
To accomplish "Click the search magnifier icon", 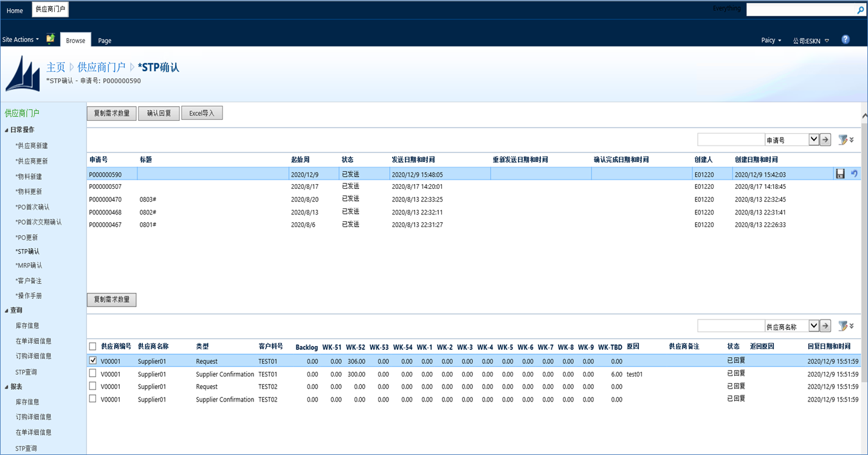I will pos(859,10).
